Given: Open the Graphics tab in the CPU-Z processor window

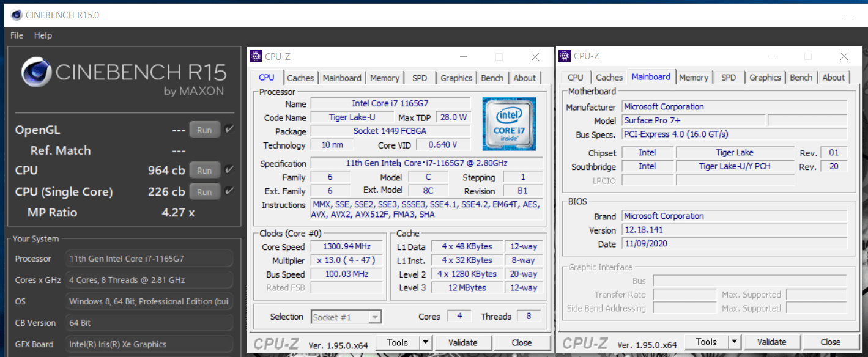Looking at the screenshot, I should (x=456, y=78).
